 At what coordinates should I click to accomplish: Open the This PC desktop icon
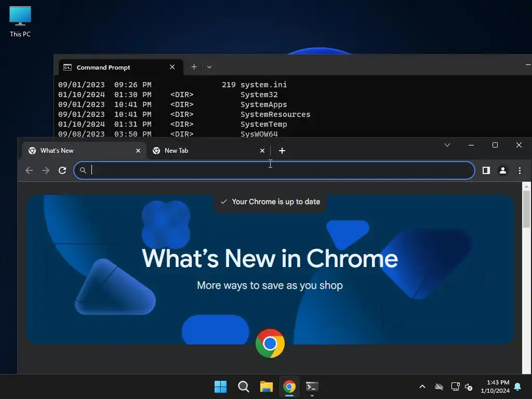[x=20, y=21]
